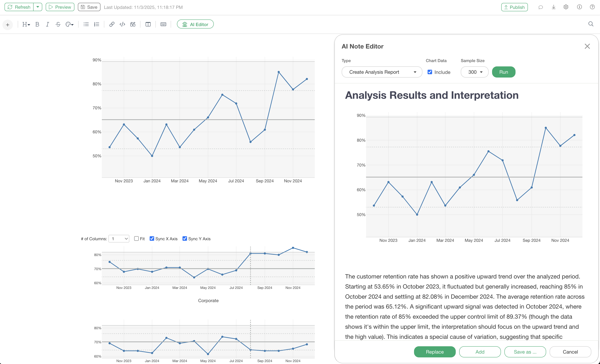Screen dimensions: 600x364
Task: Click the code embed icon
Action: (122, 24)
